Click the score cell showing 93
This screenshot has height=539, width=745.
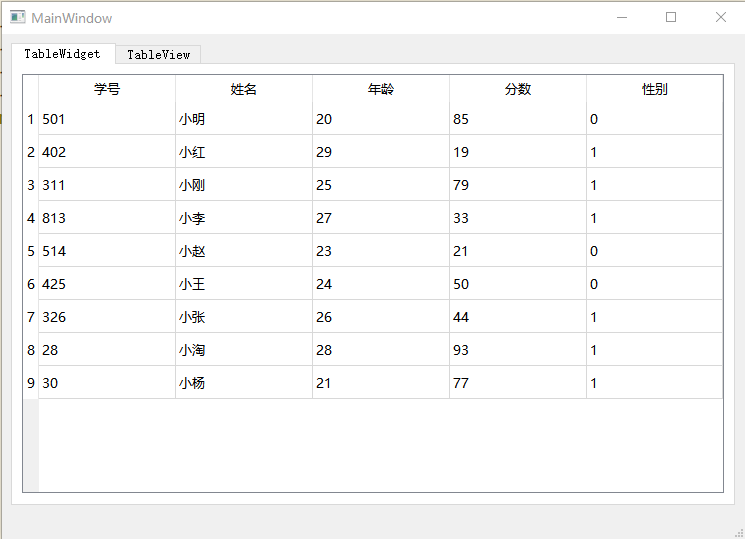[518, 350]
